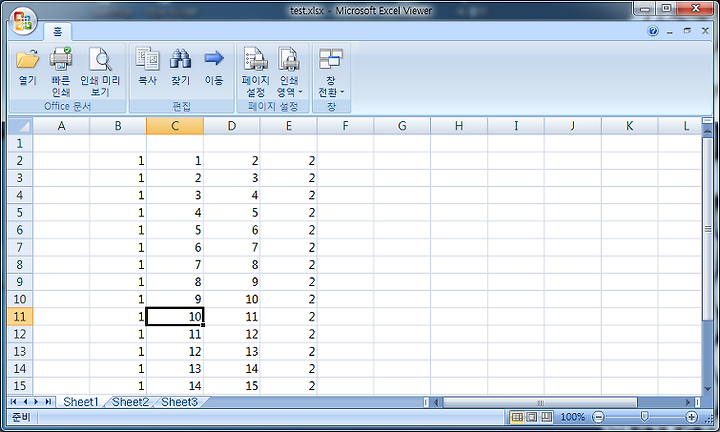720x432 pixels.
Task: Click cell E2 containing 2
Action: 289,161
